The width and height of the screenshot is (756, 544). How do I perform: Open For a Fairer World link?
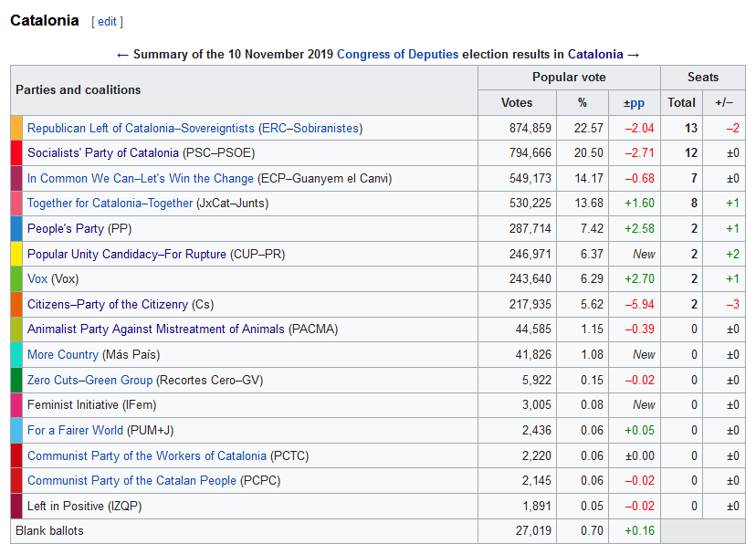[x=75, y=430]
